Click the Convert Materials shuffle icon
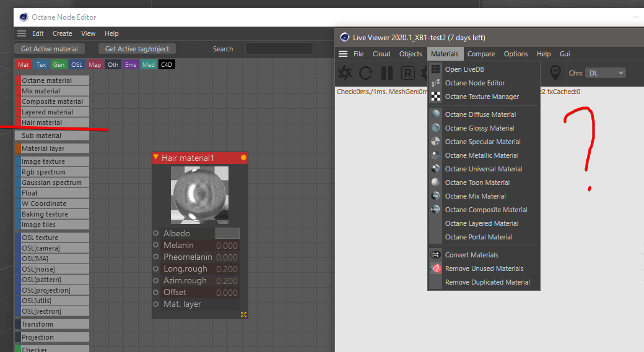Screen dimensions: 644x352 point(436,254)
